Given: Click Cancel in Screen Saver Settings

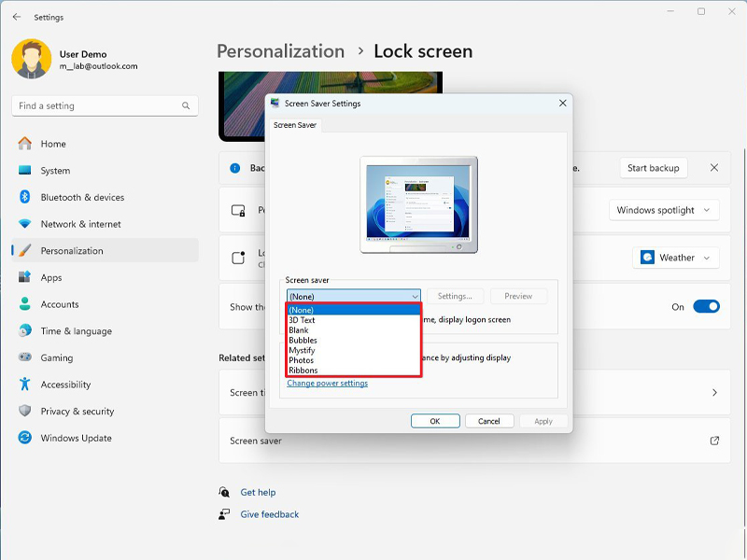Looking at the screenshot, I should tap(489, 421).
